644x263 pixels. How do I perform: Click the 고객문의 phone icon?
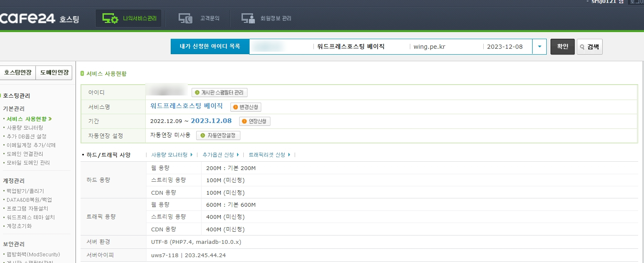click(x=185, y=19)
